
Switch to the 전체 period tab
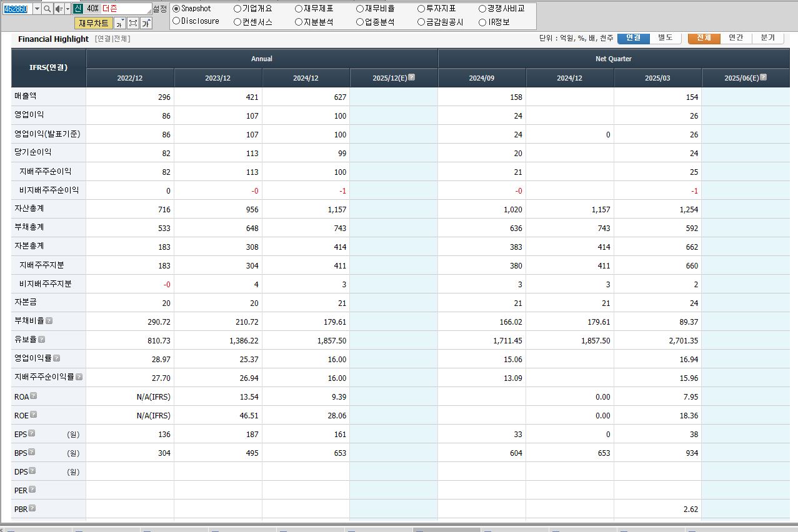pyautogui.click(x=704, y=38)
